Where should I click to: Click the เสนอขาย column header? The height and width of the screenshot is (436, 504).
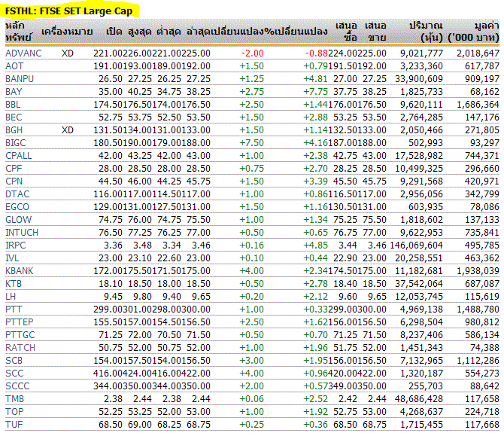click(375, 31)
